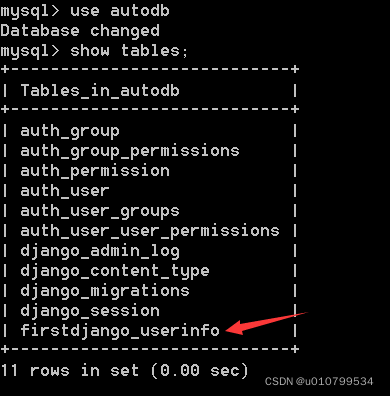Viewport: 390px width, 396px height.
Task: Click the django_migrations table name
Action: 105,291
